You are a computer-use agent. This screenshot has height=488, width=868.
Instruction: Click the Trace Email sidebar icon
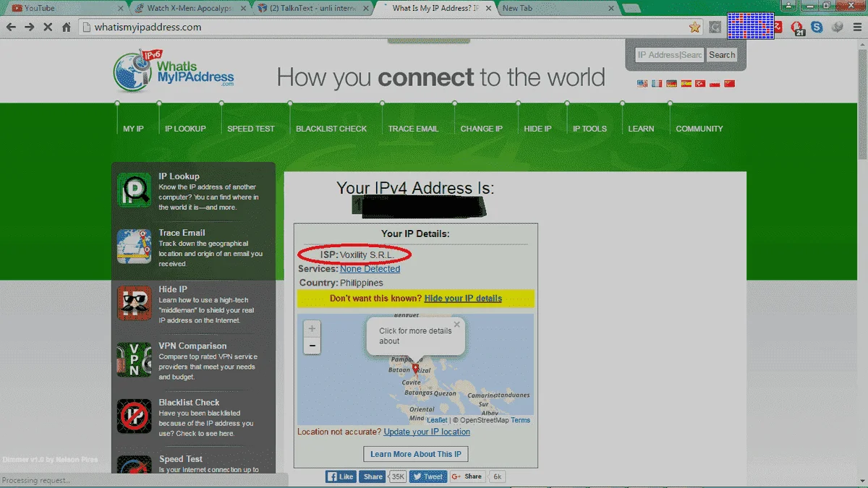tap(135, 247)
